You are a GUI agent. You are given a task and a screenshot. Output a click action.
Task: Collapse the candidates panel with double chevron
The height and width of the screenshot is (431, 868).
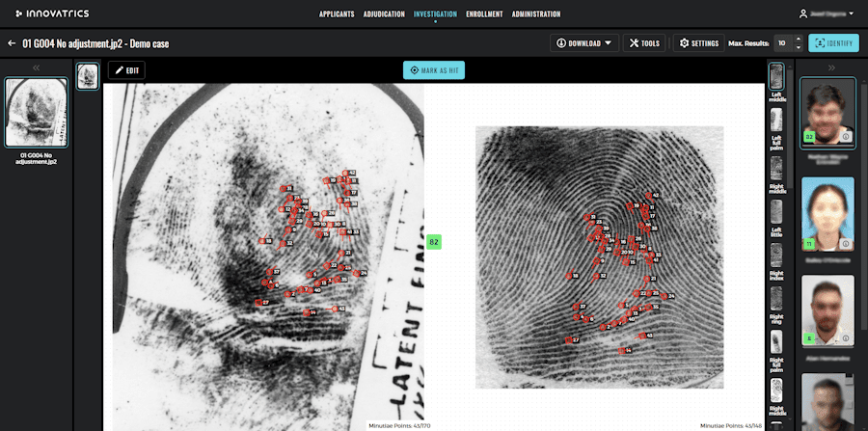tap(831, 67)
